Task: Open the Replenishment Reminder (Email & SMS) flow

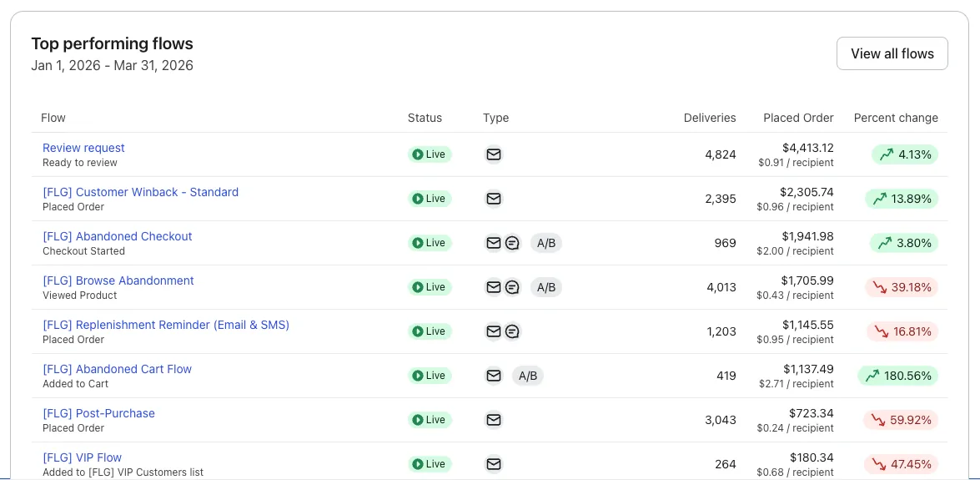Action: click(166, 325)
